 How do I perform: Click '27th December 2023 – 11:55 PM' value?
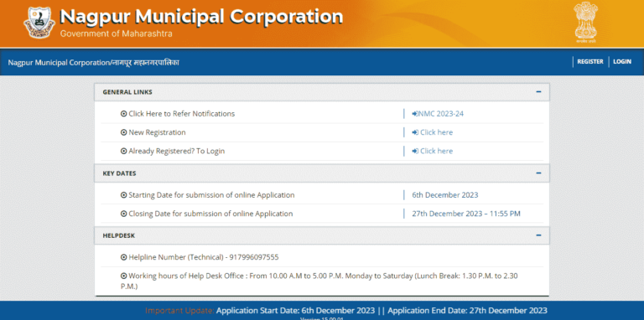[x=466, y=214]
